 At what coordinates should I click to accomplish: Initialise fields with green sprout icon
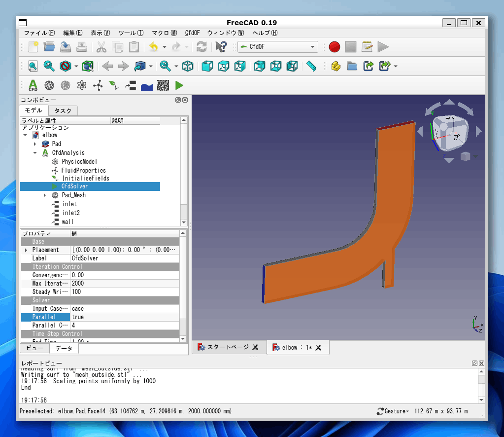[x=114, y=86]
